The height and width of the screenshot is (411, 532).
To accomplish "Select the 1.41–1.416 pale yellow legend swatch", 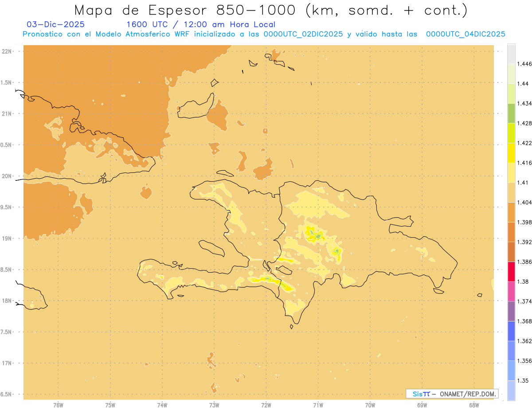I will point(511,172).
